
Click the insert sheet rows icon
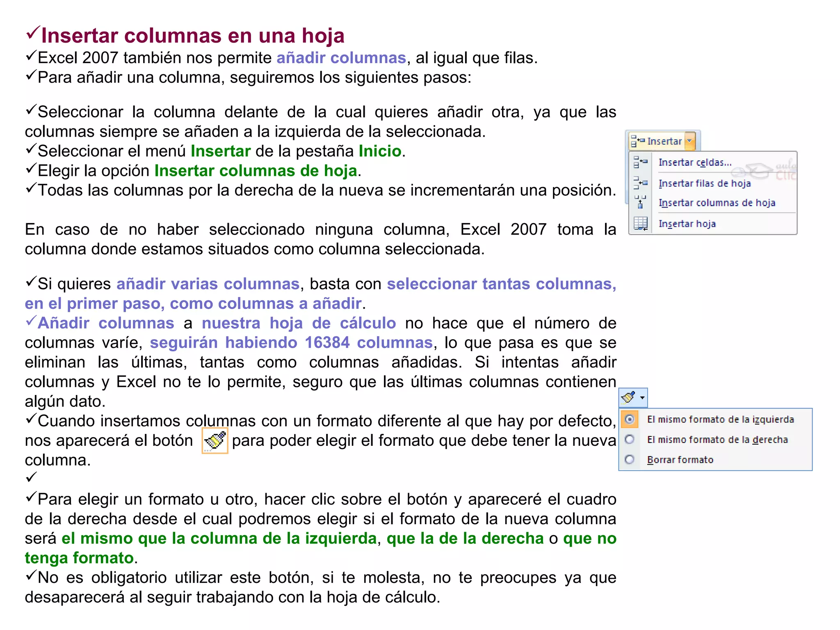coord(640,183)
